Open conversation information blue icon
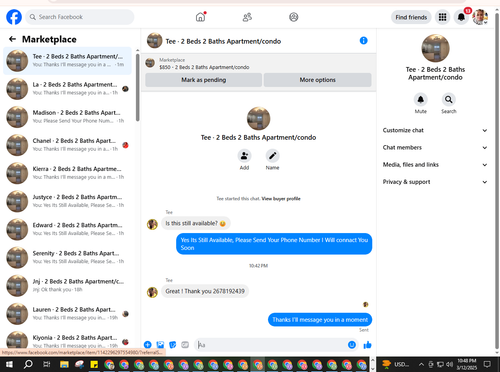The width and height of the screenshot is (500, 372). click(x=364, y=41)
